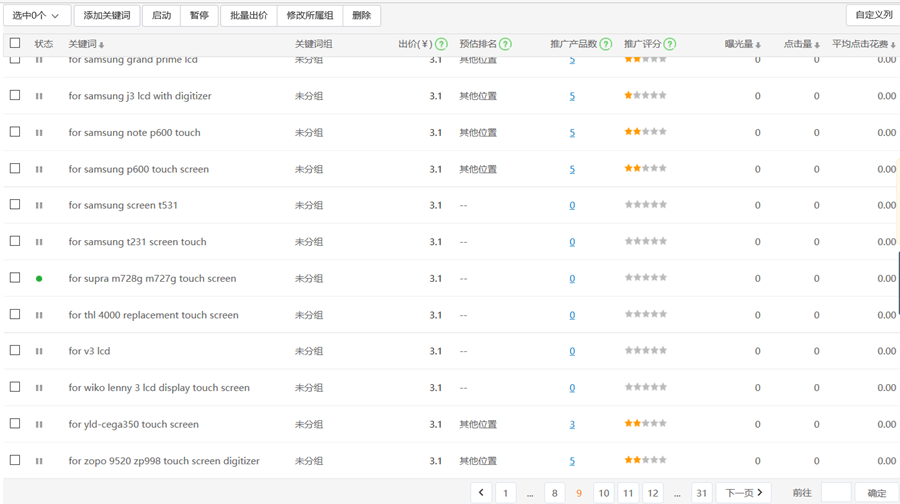Screen dimensions: 900x504
Task: Sort keywords using 关键词 header arrow
Action: (x=102, y=45)
